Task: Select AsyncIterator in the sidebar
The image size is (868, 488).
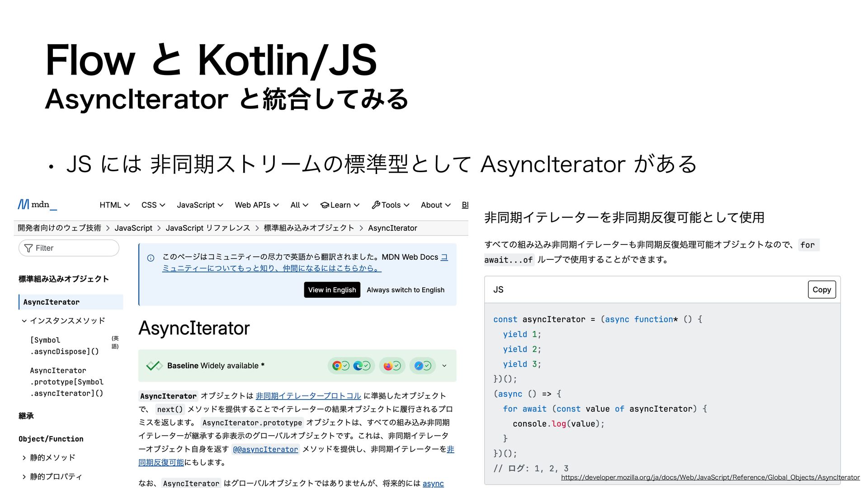Action: click(71, 302)
